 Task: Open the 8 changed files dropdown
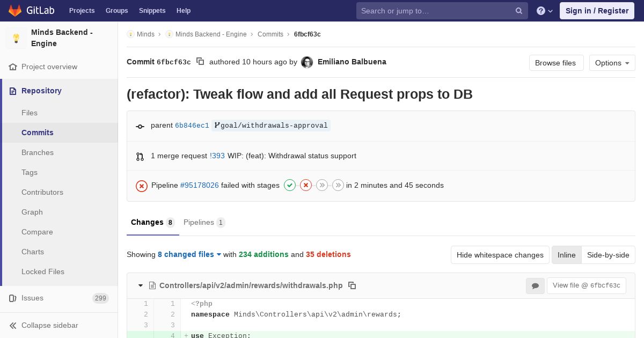[189, 254]
